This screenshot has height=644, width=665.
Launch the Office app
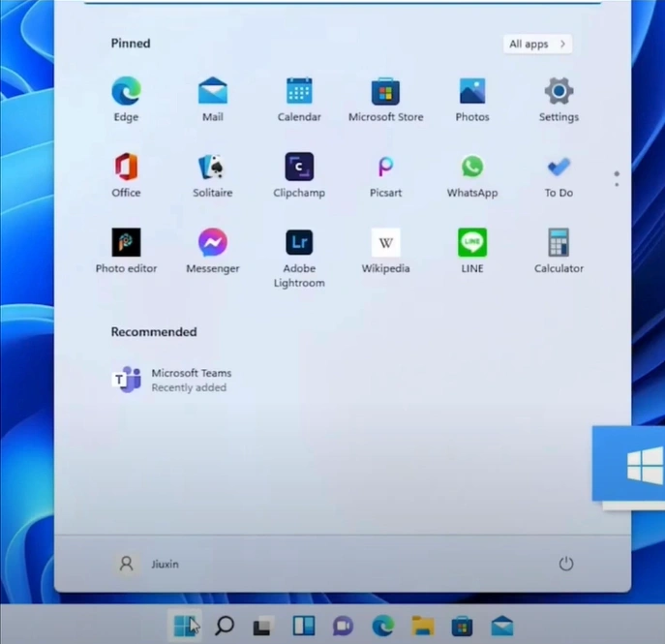[126, 174]
